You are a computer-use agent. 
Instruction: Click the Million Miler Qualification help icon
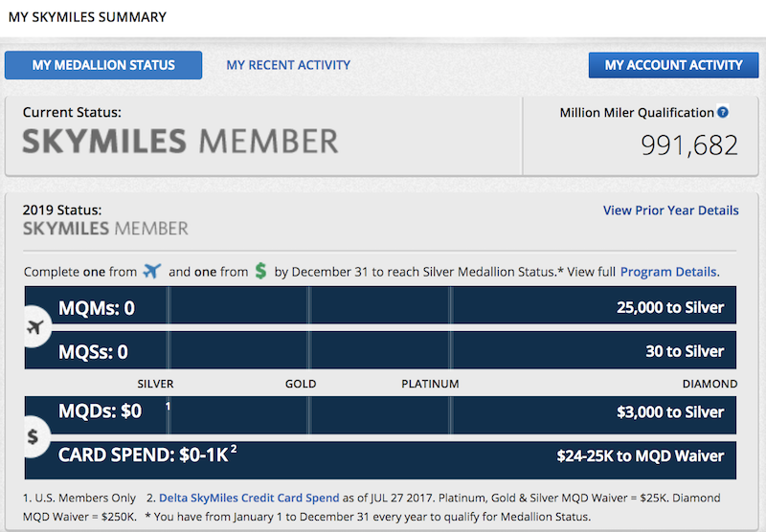pyautogui.click(x=723, y=112)
